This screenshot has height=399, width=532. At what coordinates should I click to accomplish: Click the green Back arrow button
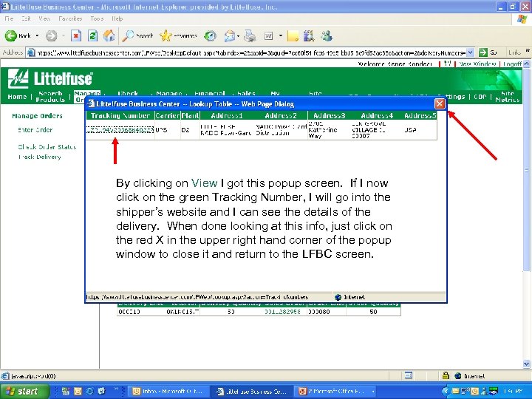[11, 35]
